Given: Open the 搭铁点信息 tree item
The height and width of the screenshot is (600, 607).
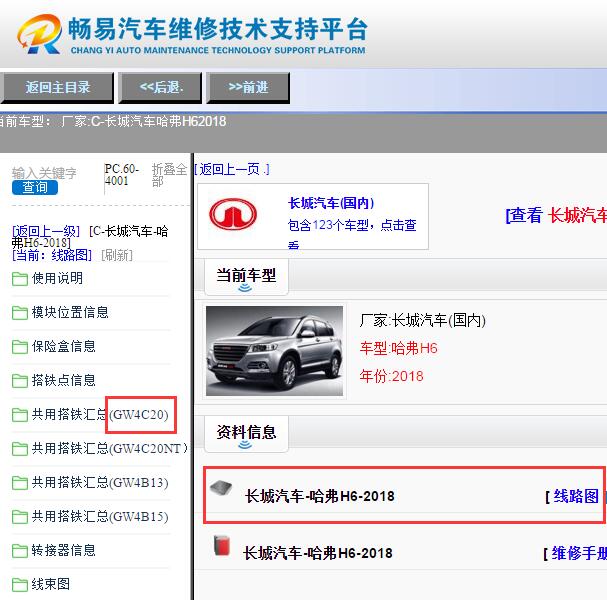Looking at the screenshot, I should coord(63,381).
